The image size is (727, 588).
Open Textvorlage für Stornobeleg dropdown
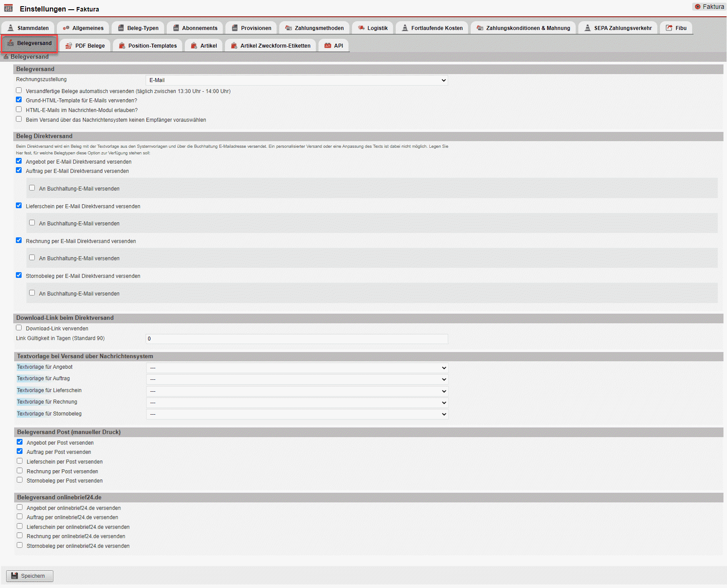297,414
